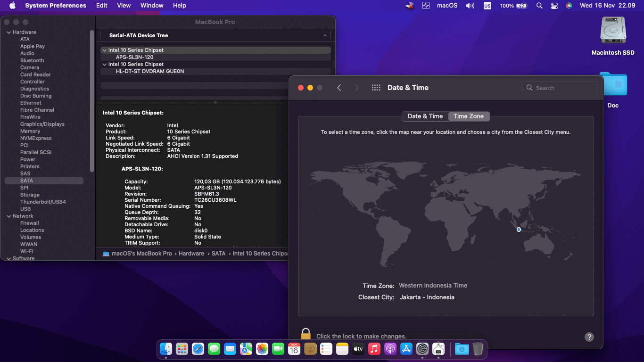Open the System Preferences app menu
644x362 pixels.
(x=56, y=6)
